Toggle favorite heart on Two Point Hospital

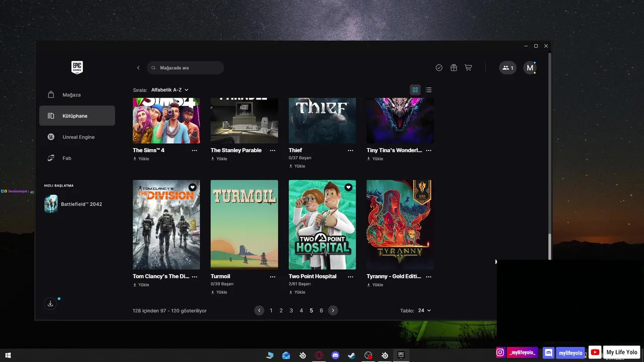click(x=348, y=188)
